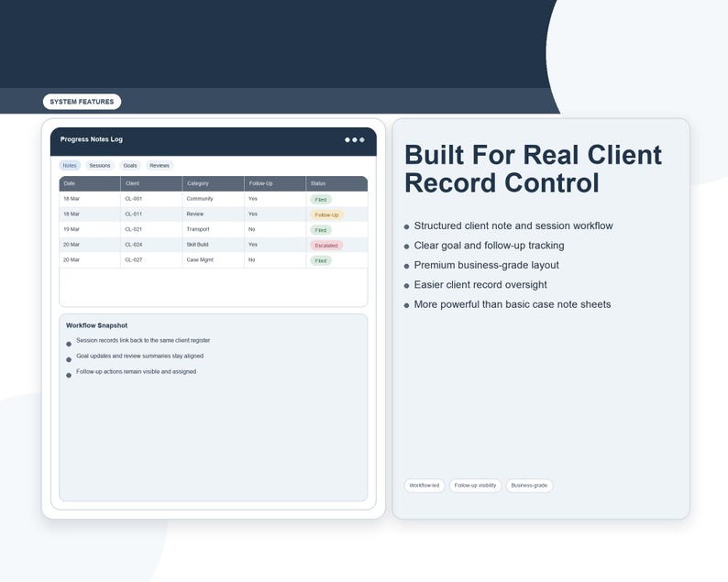Image resolution: width=728 pixels, height=582 pixels.
Task: Click 'Session records link back' bullet text
Action: 143,341
